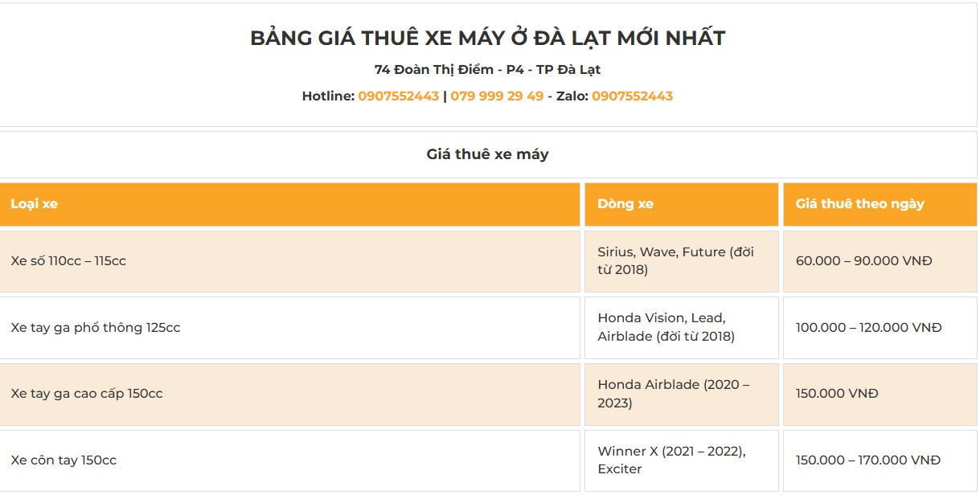Click the hotline number 0907552443 link
The height and width of the screenshot is (495, 980).
[398, 96]
